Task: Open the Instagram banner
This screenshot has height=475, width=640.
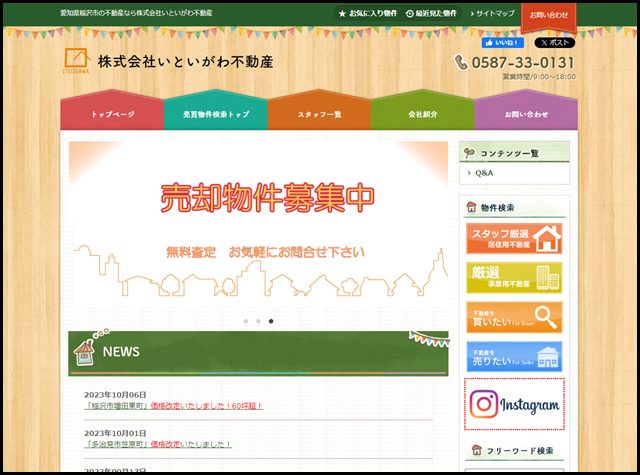Action: point(514,404)
